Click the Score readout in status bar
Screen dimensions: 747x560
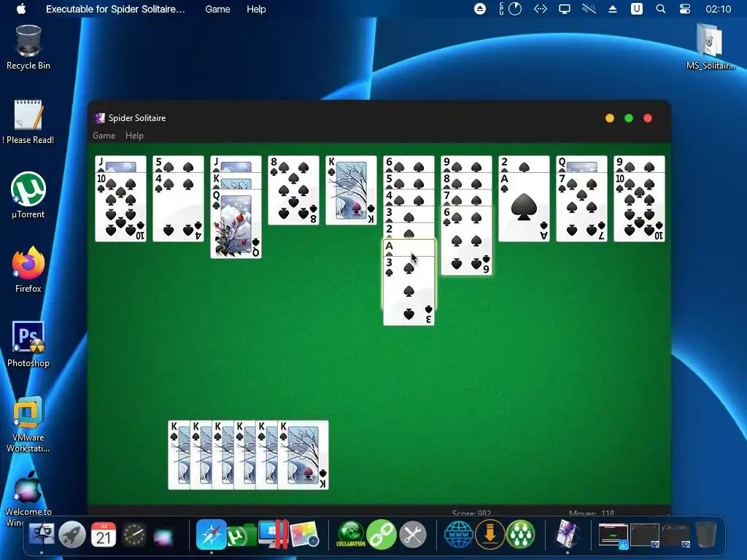pos(471,513)
